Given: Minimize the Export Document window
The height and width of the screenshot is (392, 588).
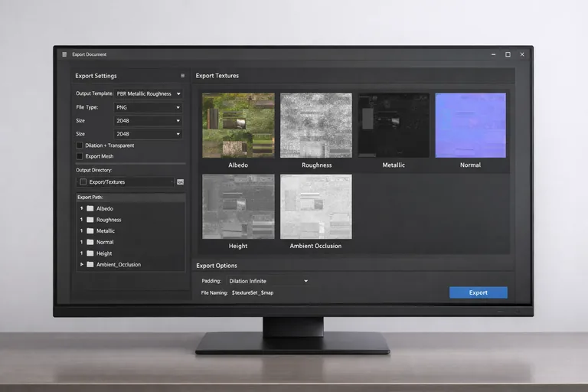Looking at the screenshot, I should click(x=494, y=54).
